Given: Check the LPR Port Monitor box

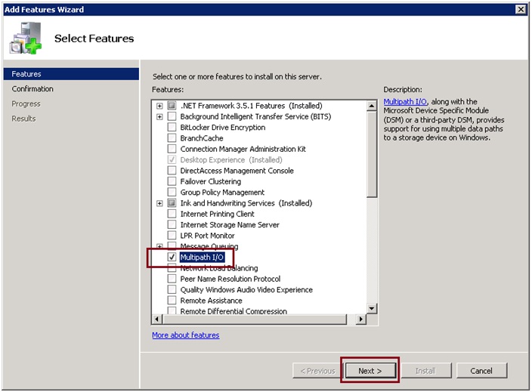Looking at the screenshot, I should click(172, 236).
